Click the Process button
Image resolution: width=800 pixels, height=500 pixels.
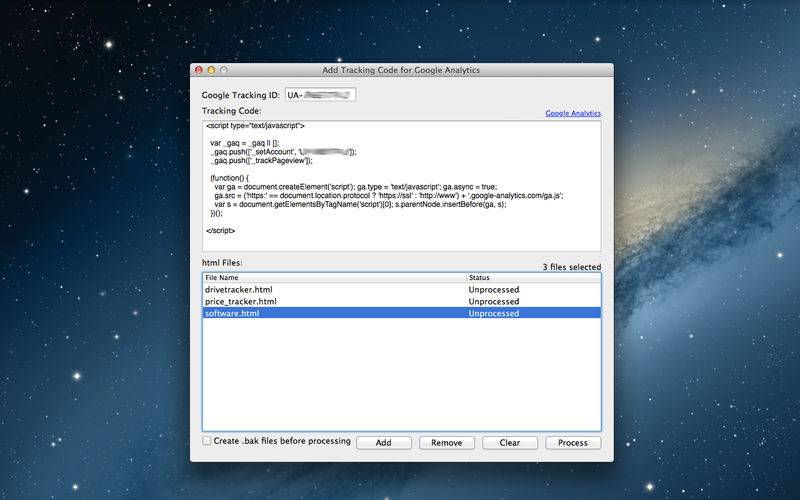[573, 443]
